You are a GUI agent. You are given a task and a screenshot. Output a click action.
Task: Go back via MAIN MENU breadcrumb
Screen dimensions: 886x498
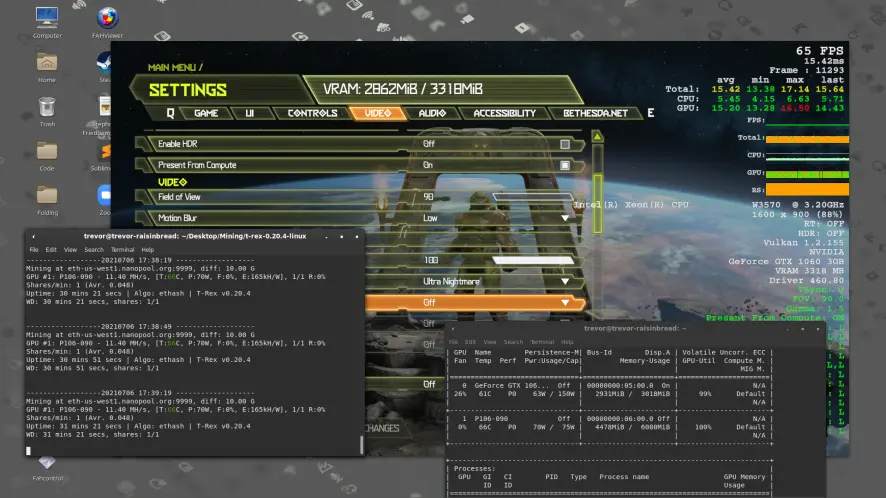pos(172,67)
